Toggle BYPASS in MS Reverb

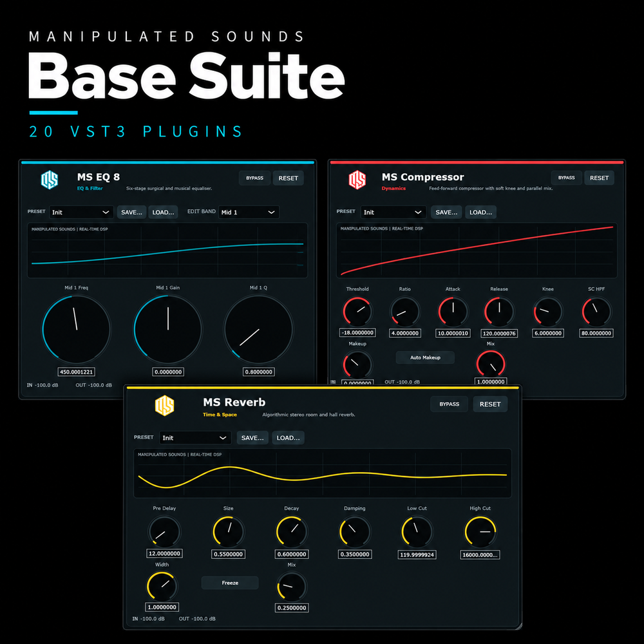click(449, 404)
